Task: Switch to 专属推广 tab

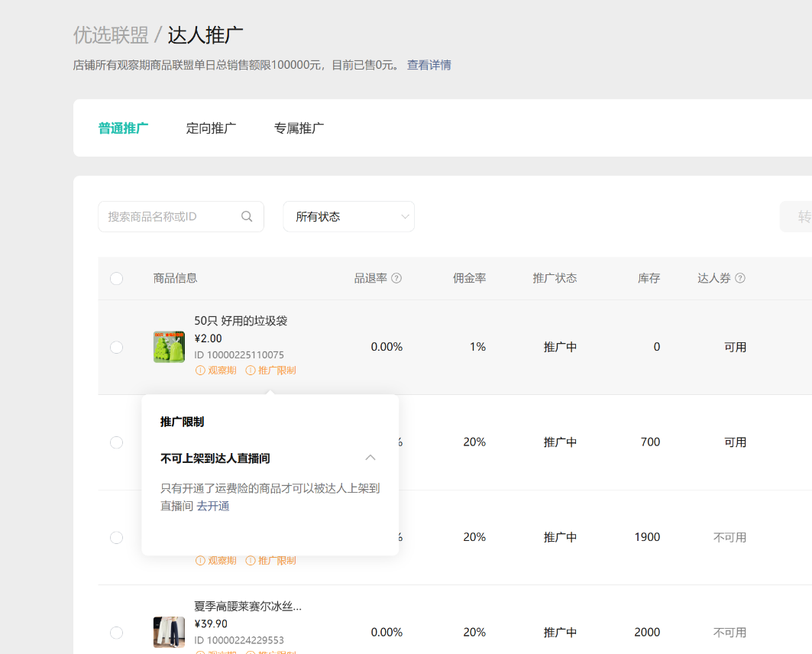Action: [x=299, y=128]
